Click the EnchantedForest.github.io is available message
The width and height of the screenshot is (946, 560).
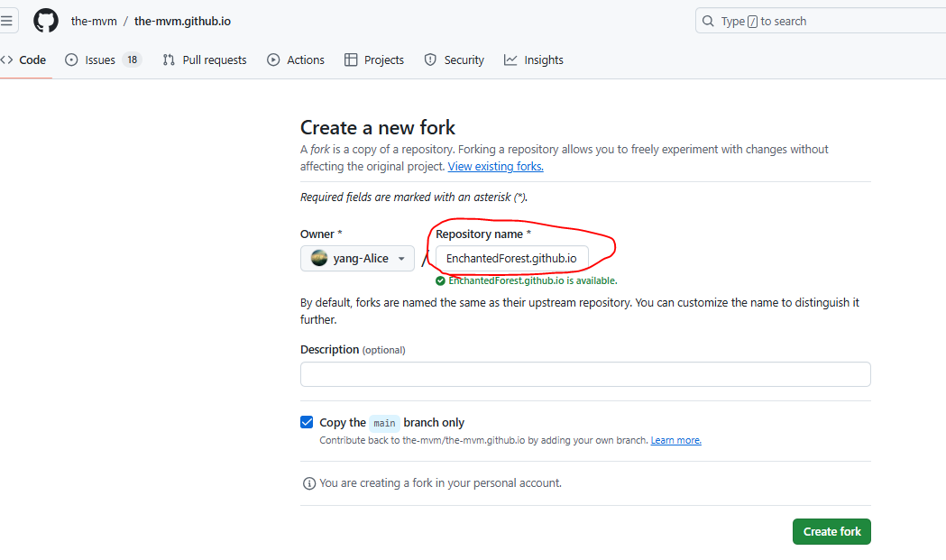tap(533, 280)
